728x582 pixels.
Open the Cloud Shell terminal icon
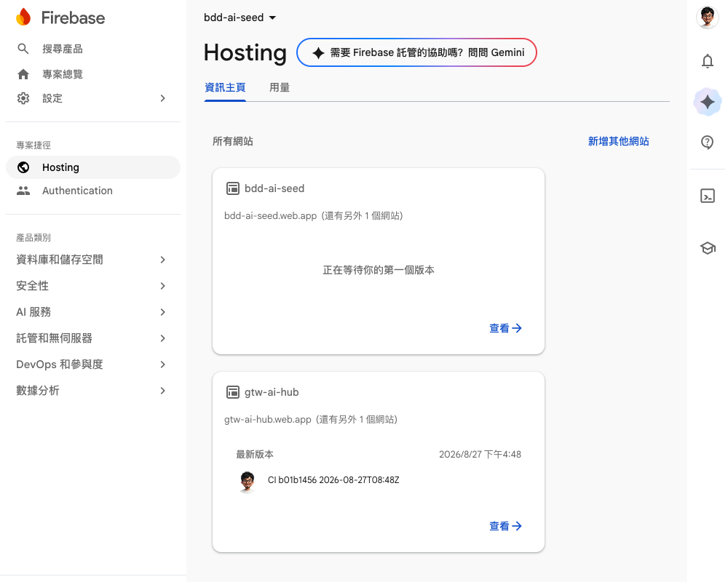[707, 196]
